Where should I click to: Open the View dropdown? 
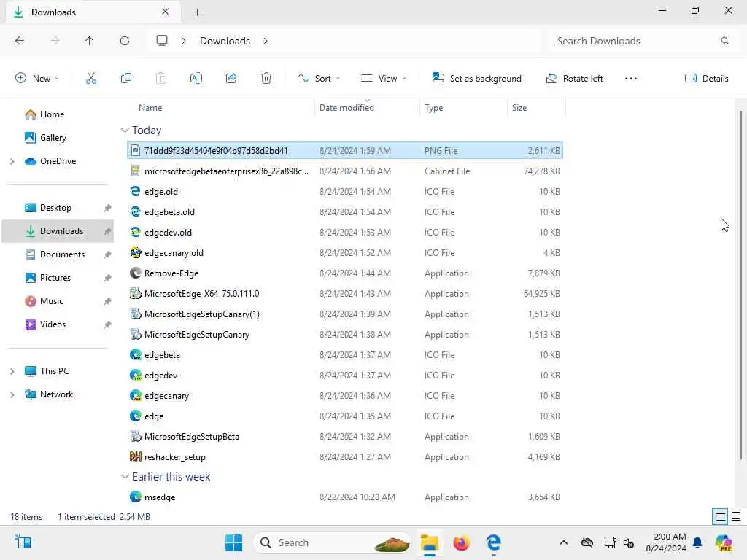[x=384, y=79]
